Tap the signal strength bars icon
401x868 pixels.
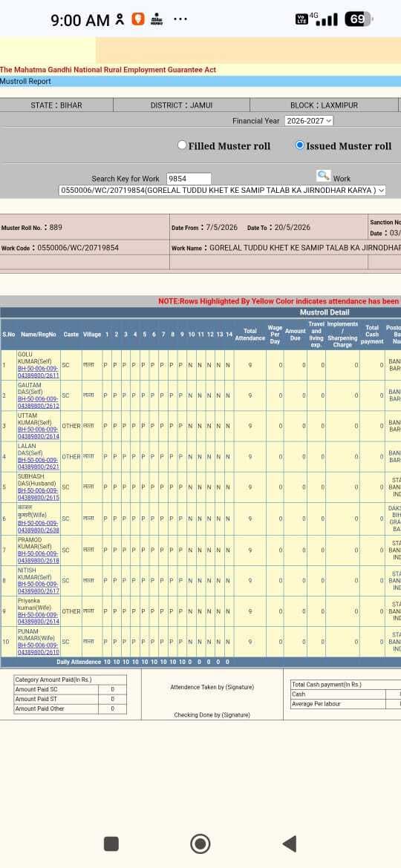pyautogui.click(x=328, y=21)
